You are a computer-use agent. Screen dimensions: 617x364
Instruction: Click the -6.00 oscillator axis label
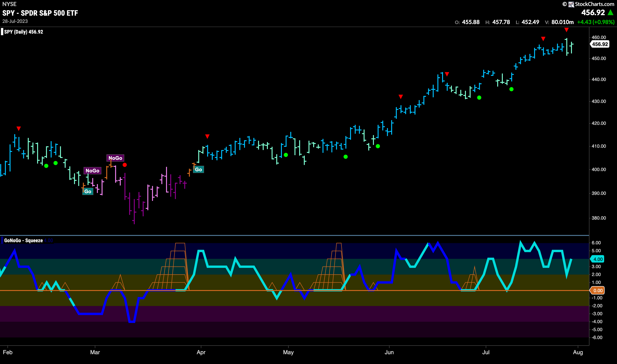597,337
